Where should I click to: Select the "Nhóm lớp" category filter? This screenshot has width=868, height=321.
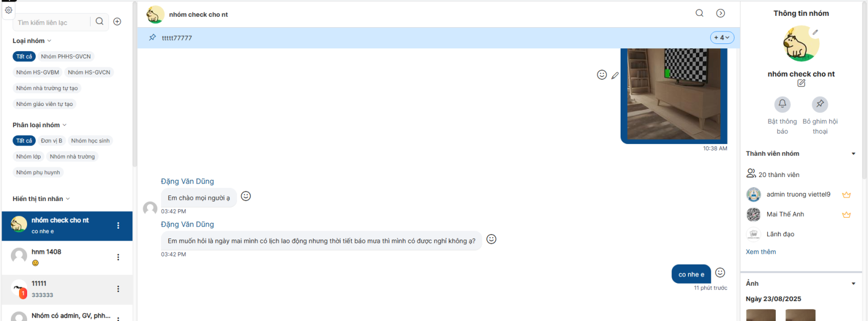point(28,156)
